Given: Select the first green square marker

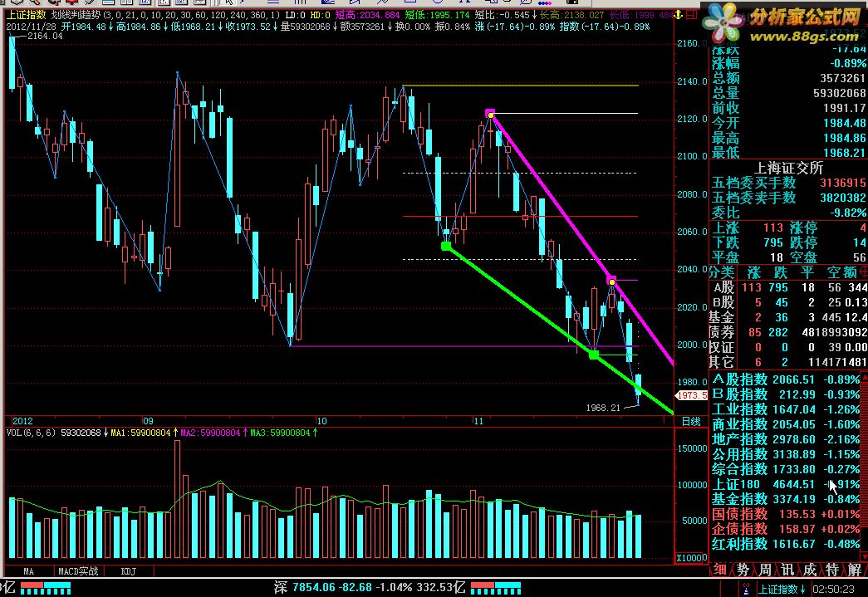Looking at the screenshot, I should point(446,246).
